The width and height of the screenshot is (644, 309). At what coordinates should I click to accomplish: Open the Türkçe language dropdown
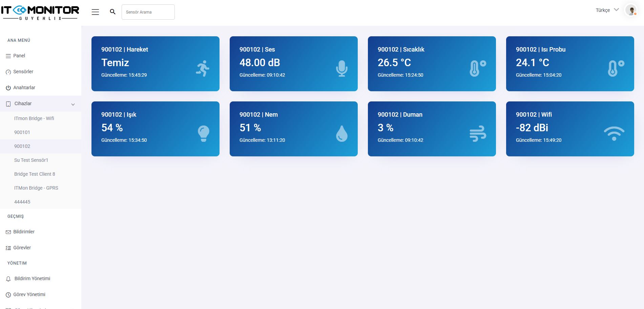(x=607, y=10)
